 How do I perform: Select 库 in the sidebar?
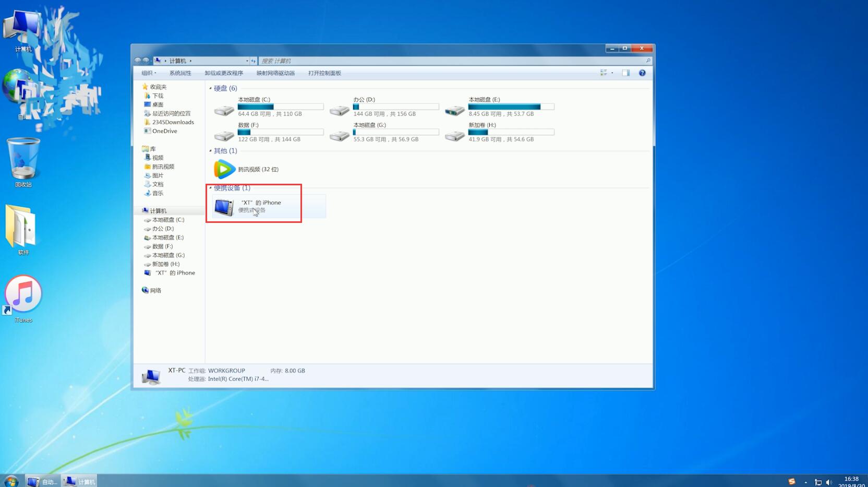pyautogui.click(x=153, y=149)
